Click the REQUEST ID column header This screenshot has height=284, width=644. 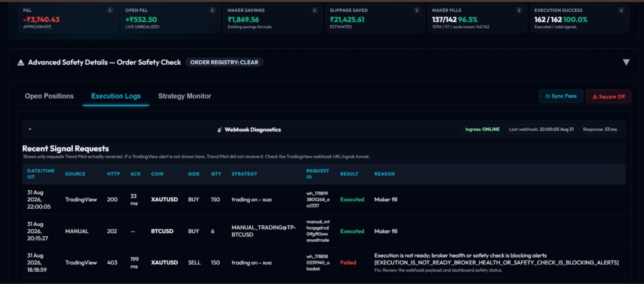pos(318,174)
